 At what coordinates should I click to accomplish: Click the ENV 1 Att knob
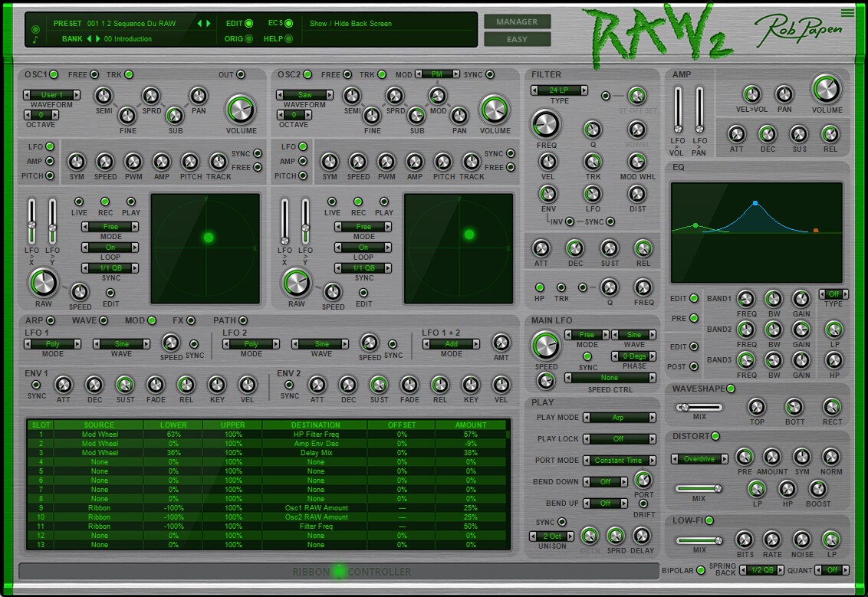tap(63, 385)
